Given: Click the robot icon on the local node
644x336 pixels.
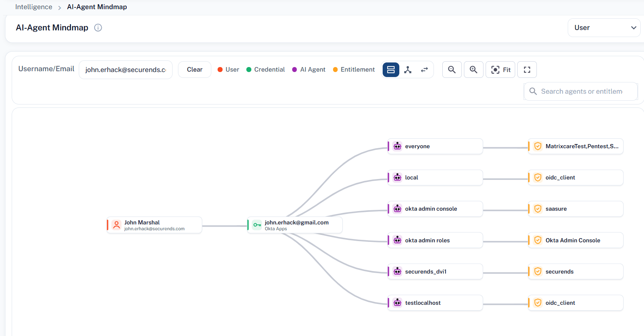Looking at the screenshot, I should coord(397,177).
